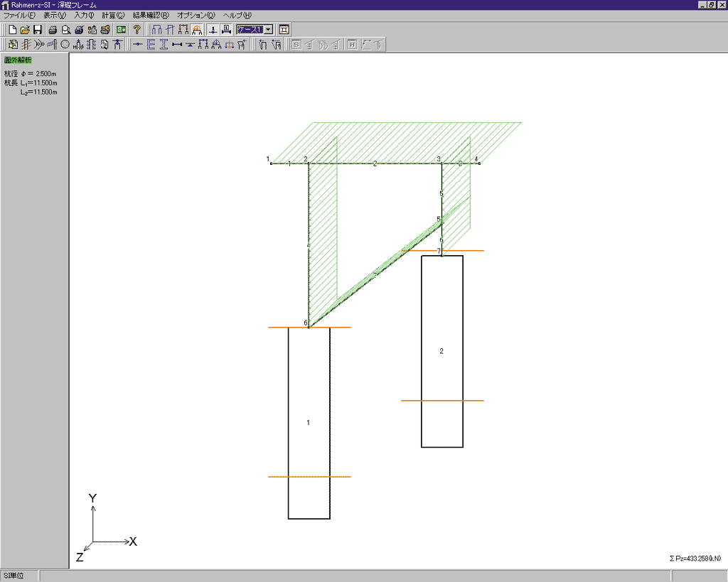Click pile number 2 in the drawing

(x=441, y=351)
